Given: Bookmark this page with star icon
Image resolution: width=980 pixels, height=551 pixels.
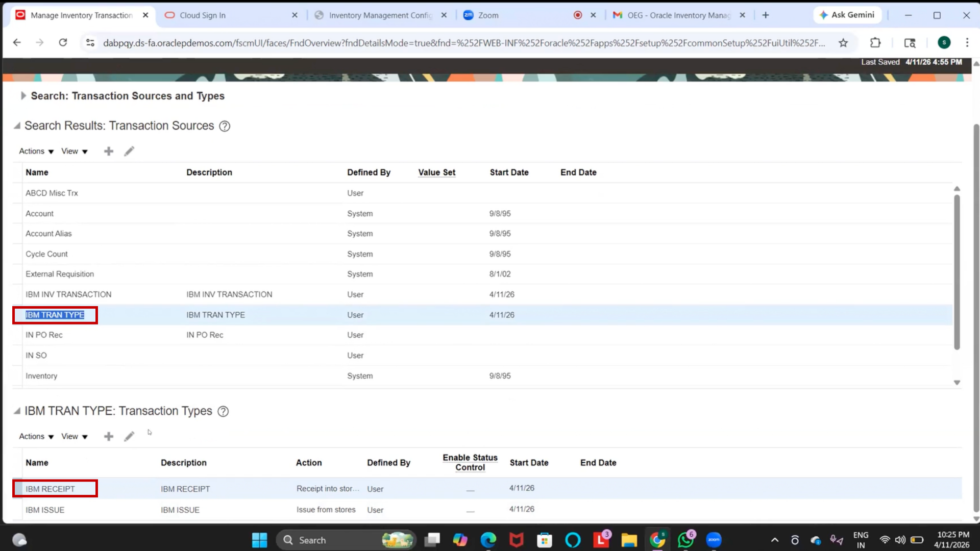Looking at the screenshot, I should (843, 43).
